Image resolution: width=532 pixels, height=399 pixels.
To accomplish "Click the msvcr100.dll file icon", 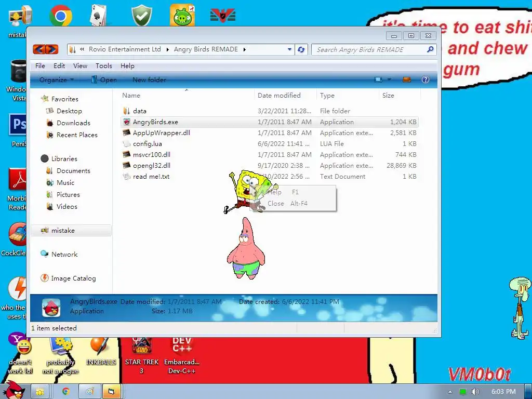I will (127, 154).
